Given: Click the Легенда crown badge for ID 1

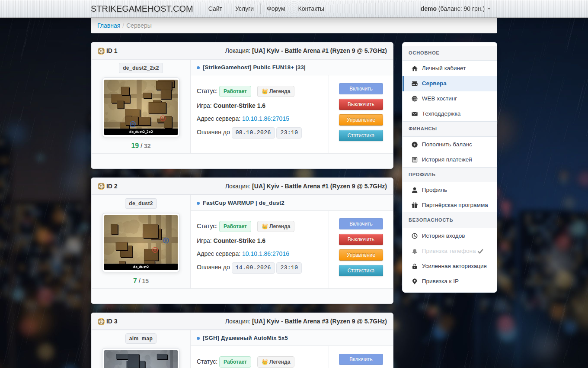Looking at the screenshot, I should [276, 91].
